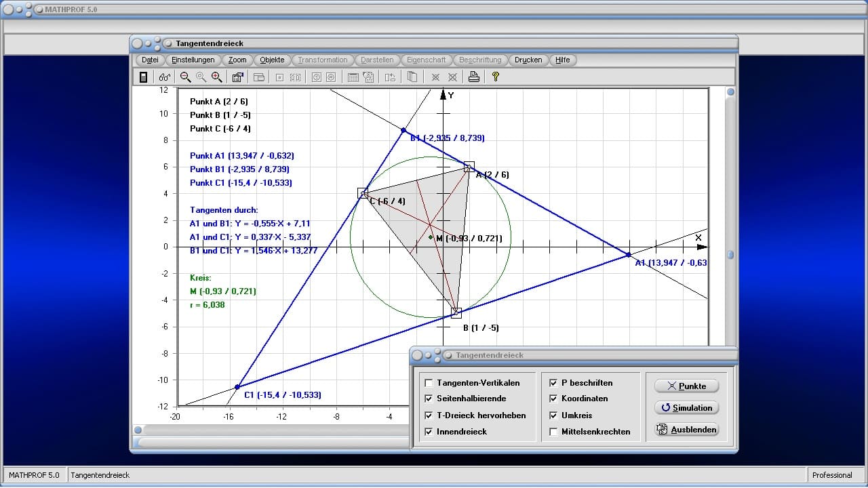This screenshot has width=868, height=488.
Task: Click the M circumcenter point label
Action: pyautogui.click(x=469, y=239)
